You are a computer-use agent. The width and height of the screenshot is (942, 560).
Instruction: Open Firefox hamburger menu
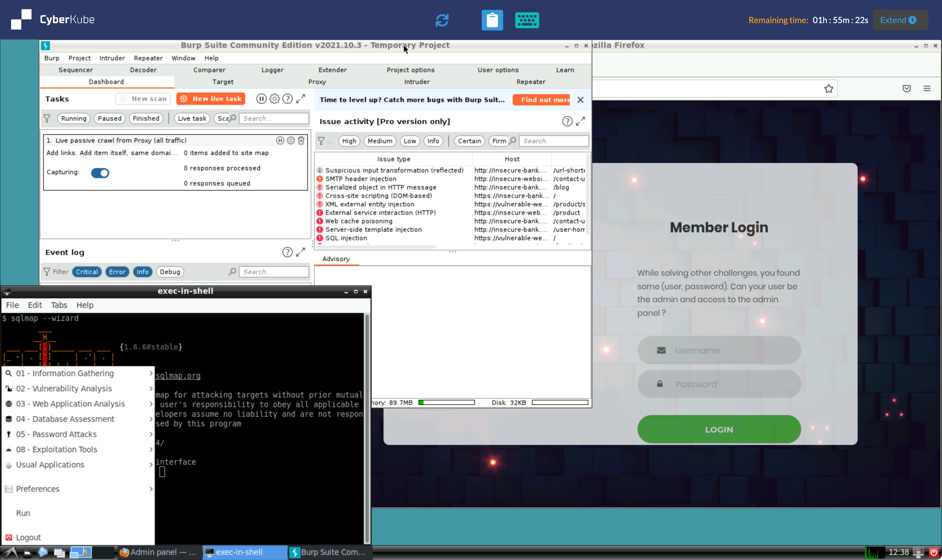point(926,89)
